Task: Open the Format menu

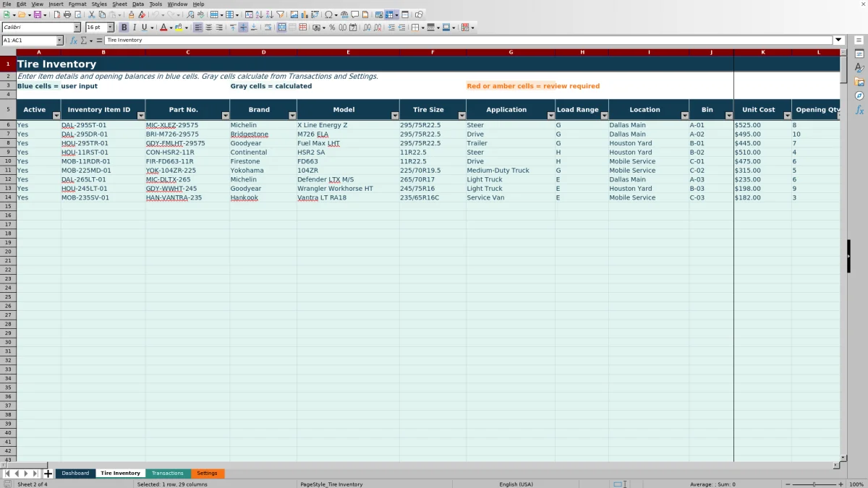Action: pyautogui.click(x=77, y=4)
